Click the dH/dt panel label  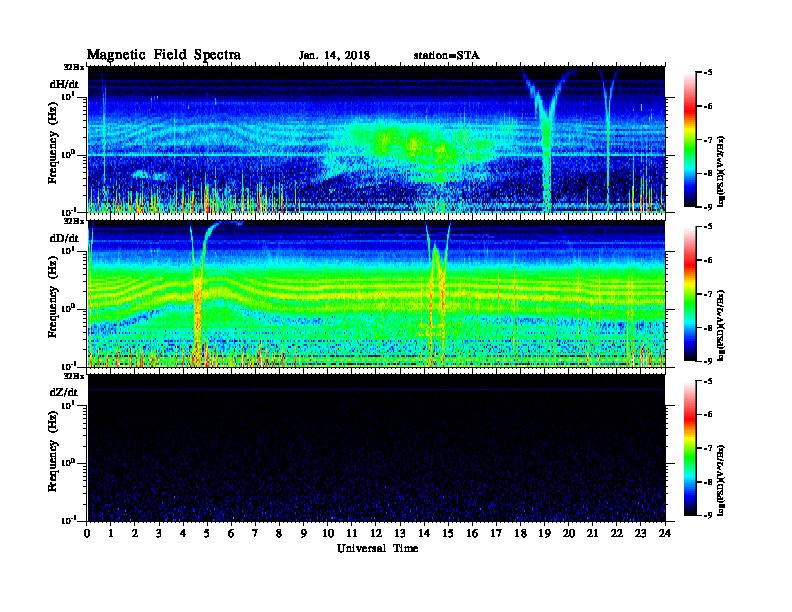[64, 84]
